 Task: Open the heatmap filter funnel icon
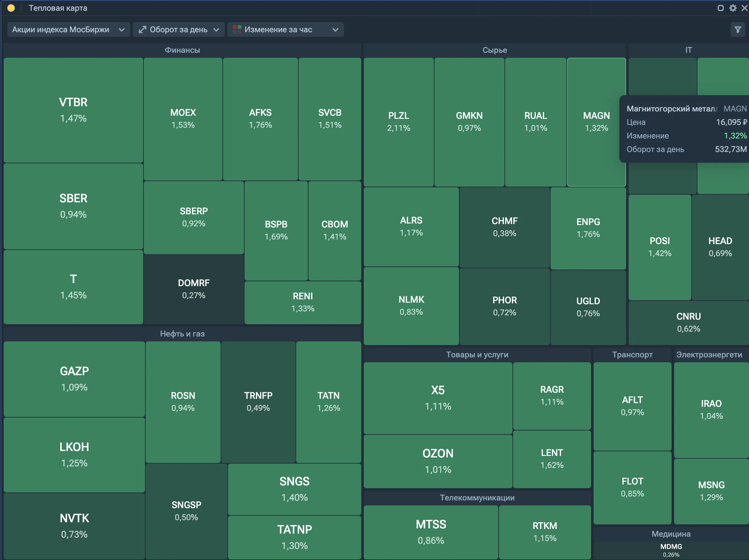click(x=738, y=30)
